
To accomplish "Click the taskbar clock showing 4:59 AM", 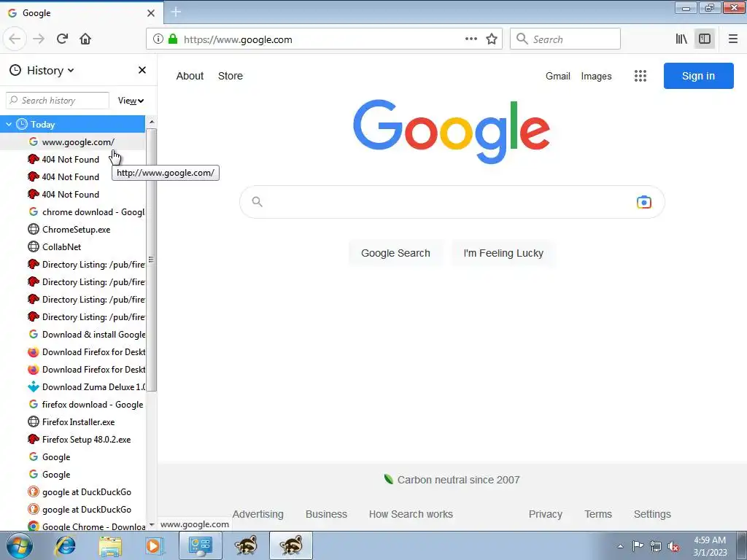I will pos(710,546).
